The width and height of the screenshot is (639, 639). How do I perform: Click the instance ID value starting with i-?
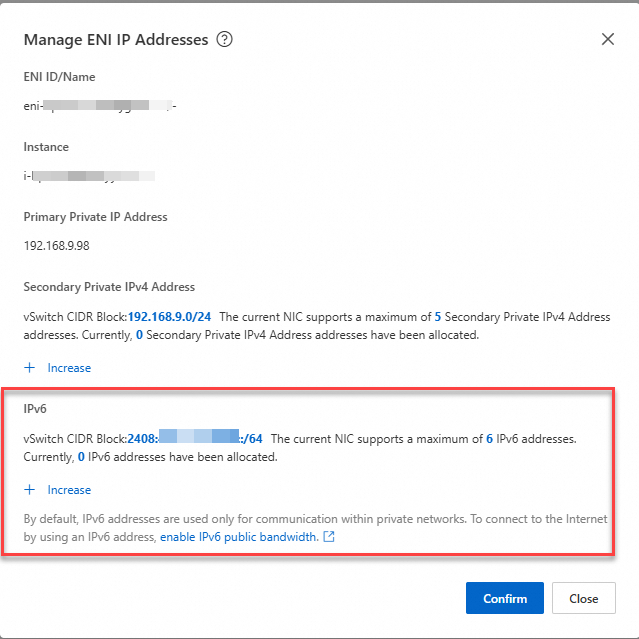[x=89, y=176]
